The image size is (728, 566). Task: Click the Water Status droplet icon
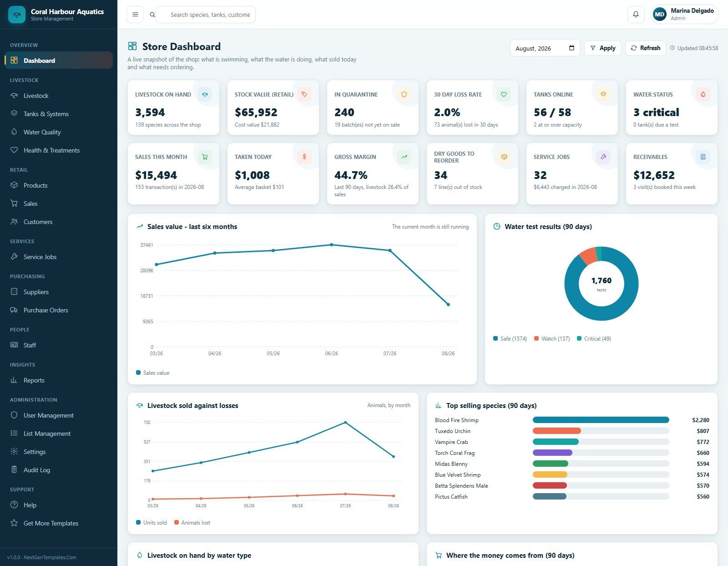703,94
